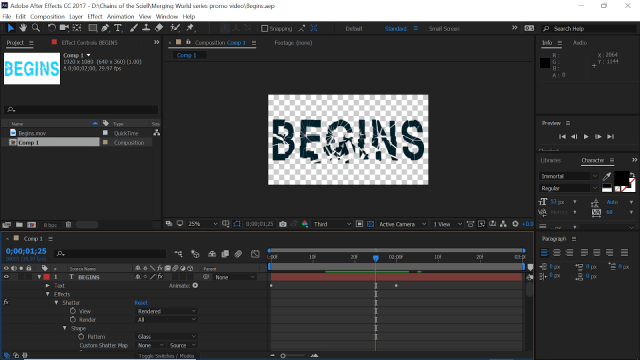Click the Graph Editor icon in timeline
The width and height of the screenshot is (640, 360).
point(255,254)
